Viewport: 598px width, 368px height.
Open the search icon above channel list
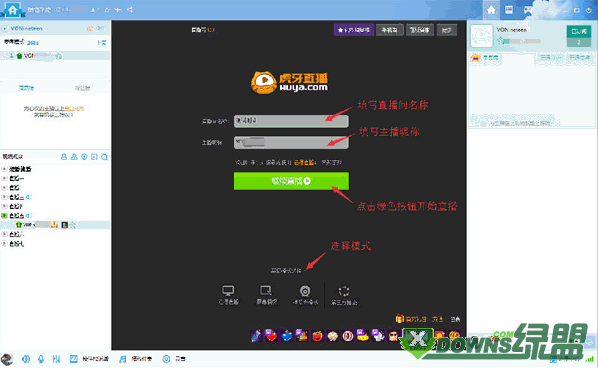[x=104, y=157]
